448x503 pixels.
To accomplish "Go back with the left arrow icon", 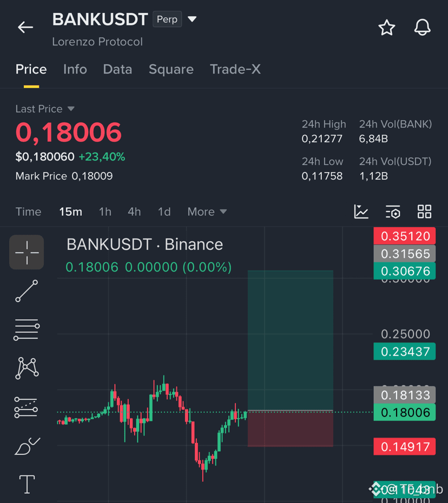I will coord(25,27).
